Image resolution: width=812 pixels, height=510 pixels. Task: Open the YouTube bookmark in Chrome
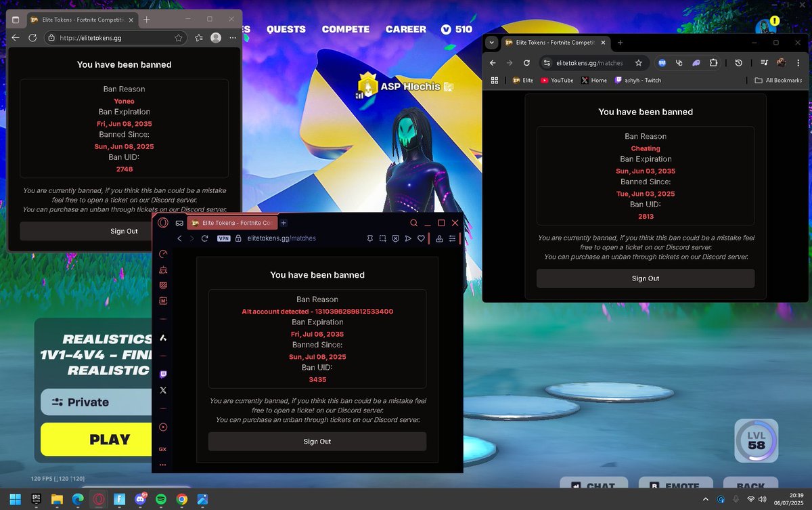557,80
